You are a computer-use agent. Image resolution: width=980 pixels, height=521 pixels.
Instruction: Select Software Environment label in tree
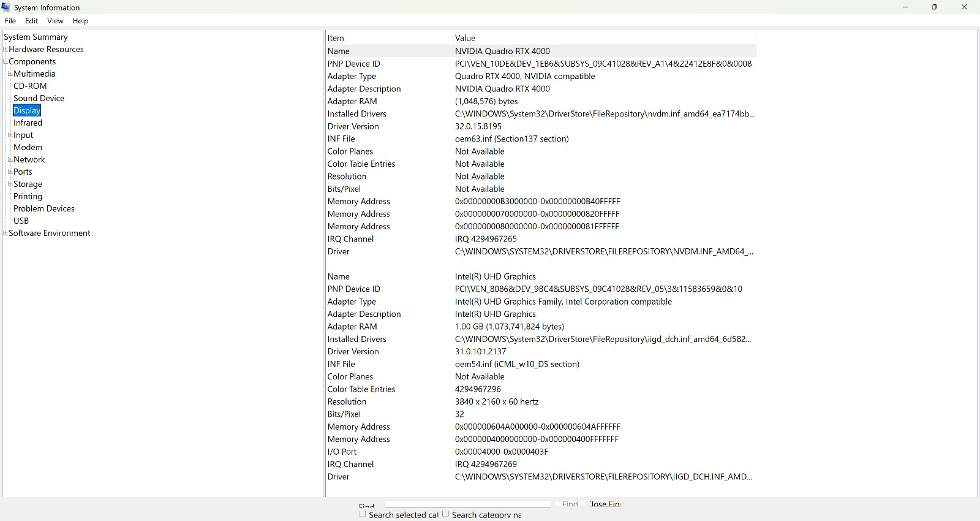pos(50,234)
